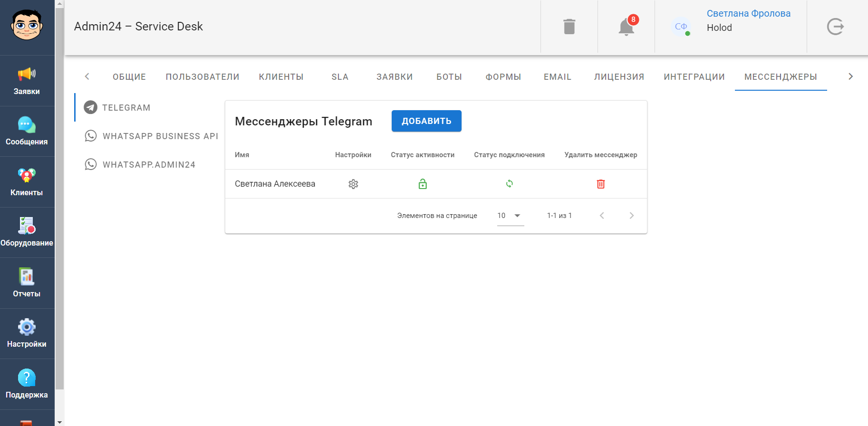Click the Добавить button
Image resolution: width=868 pixels, height=426 pixels.
(426, 121)
